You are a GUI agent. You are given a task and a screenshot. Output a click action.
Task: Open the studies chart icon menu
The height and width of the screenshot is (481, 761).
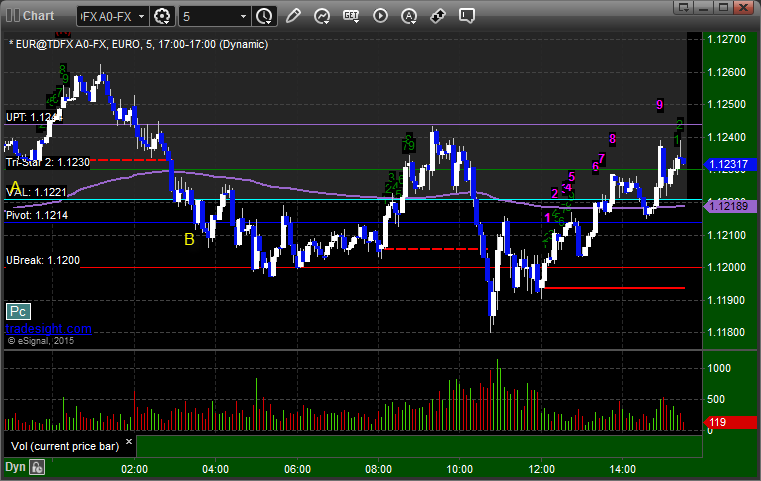coord(322,16)
